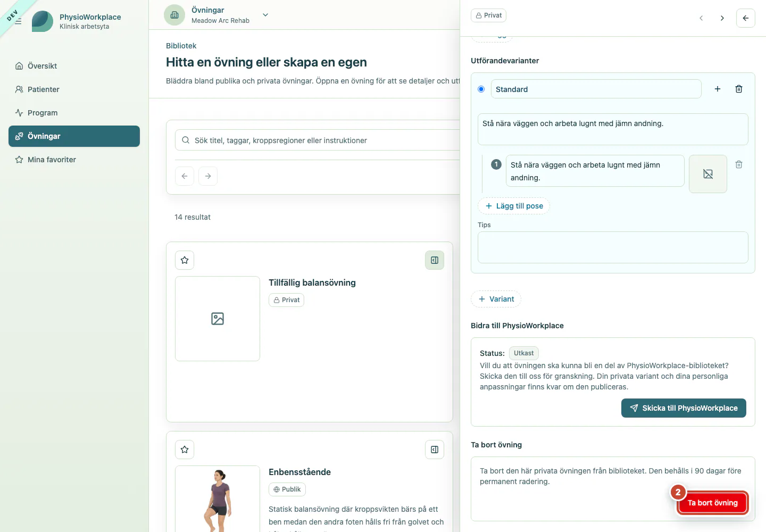
Task: Click the Privat badge in detail panel
Action: tap(488, 15)
